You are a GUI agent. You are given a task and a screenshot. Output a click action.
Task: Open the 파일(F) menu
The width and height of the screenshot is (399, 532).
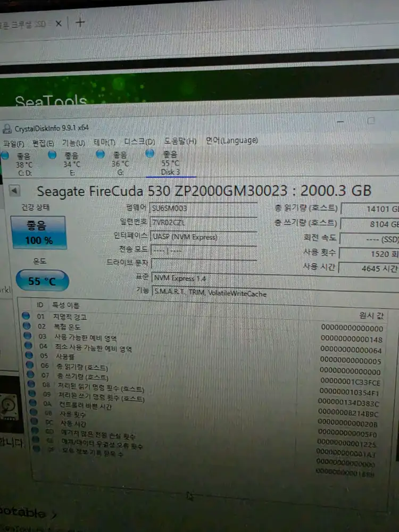[14, 144]
